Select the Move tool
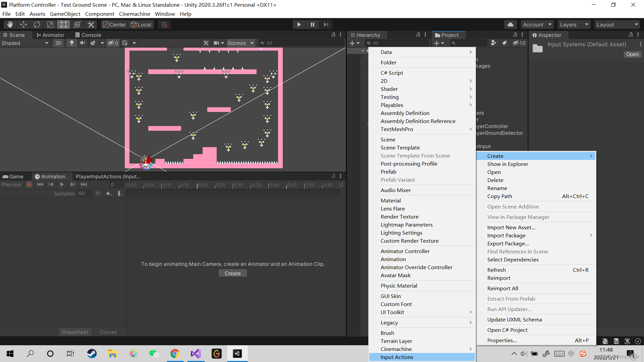This screenshot has width=644, height=362. (x=23, y=24)
